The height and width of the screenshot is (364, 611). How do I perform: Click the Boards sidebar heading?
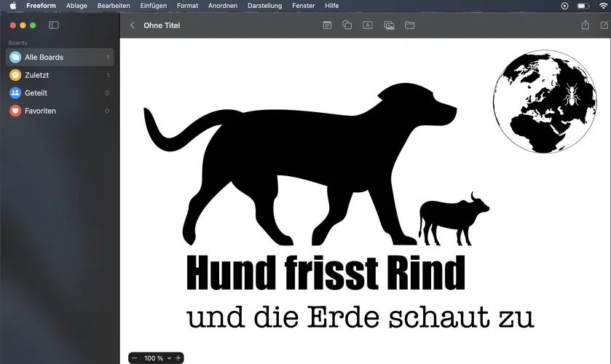[x=18, y=43]
